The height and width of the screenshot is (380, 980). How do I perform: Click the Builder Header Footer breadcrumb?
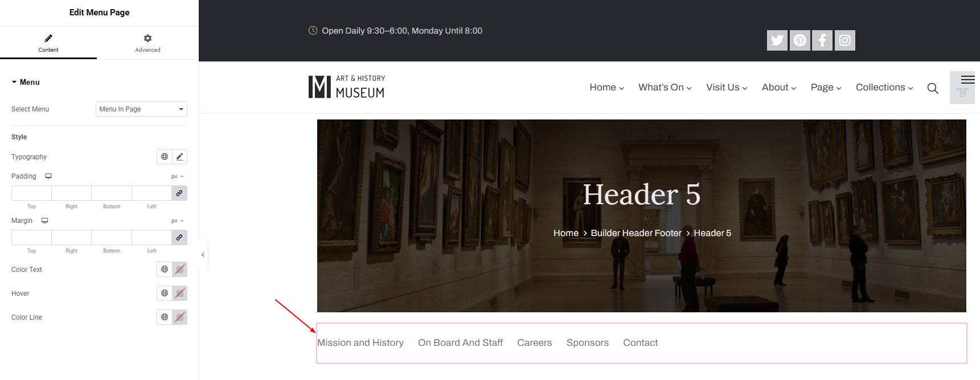636,233
